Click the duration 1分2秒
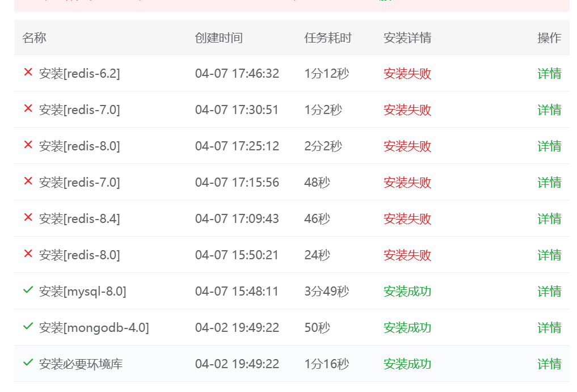577x392 pixels. pyautogui.click(x=323, y=109)
